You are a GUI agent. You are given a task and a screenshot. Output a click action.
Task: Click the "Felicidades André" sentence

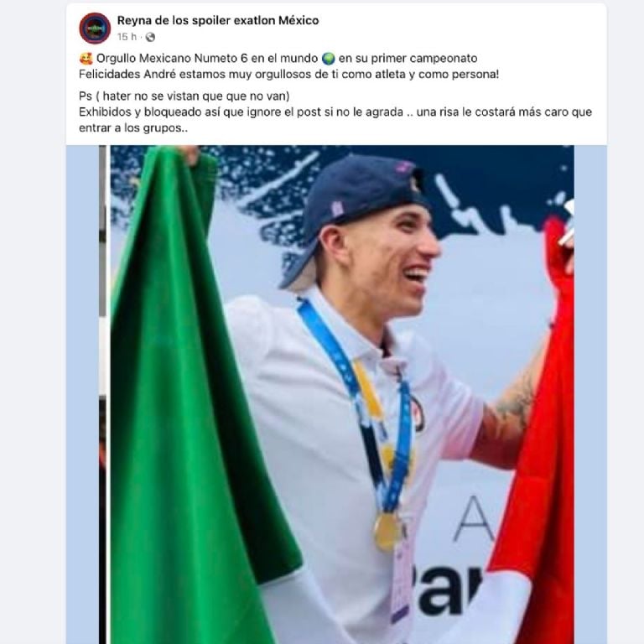click(288, 75)
